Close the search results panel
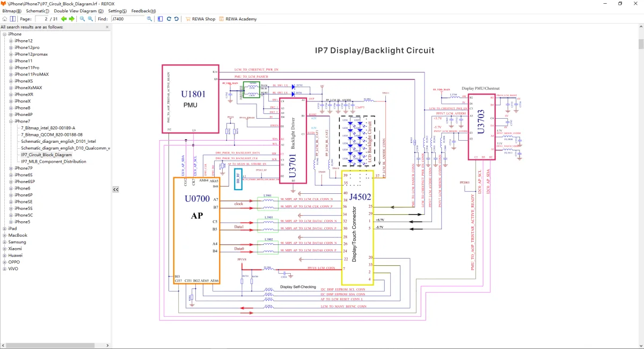This screenshot has width=644, height=349. (x=108, y=27)
